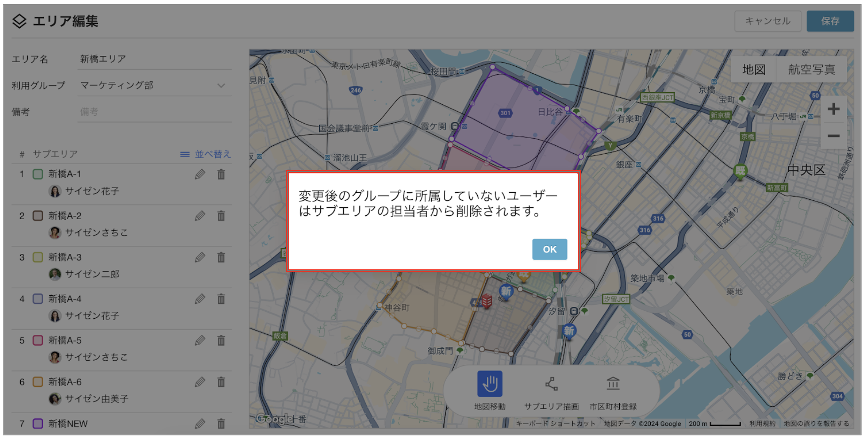
Task: Click the sort lines icon next to 並べ替え
Action: (185, 154)
